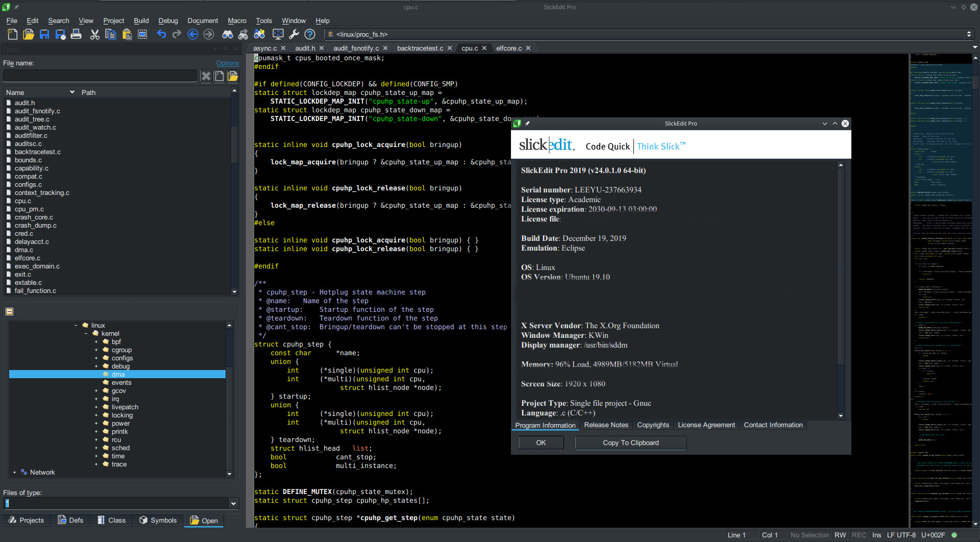This screenshot has width=980, height=542.
Task: Click yellow icon above directory tree
Action: click(9, 311)
